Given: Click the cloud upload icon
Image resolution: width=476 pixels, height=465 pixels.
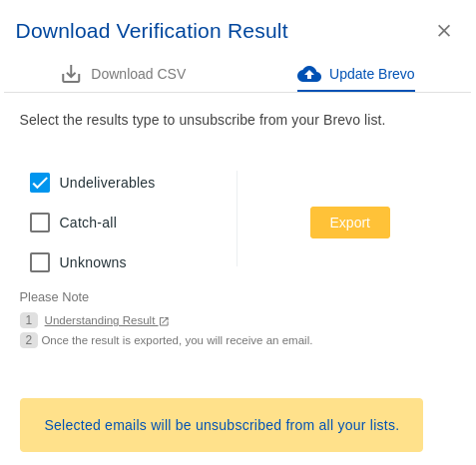Looking at the screenshot, I should point(309,74).
